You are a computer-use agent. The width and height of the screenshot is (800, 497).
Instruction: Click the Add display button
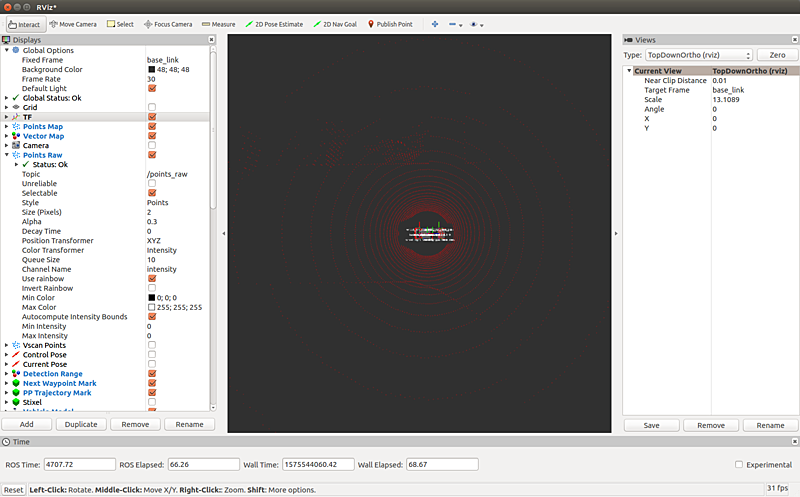tap(27, 425)
